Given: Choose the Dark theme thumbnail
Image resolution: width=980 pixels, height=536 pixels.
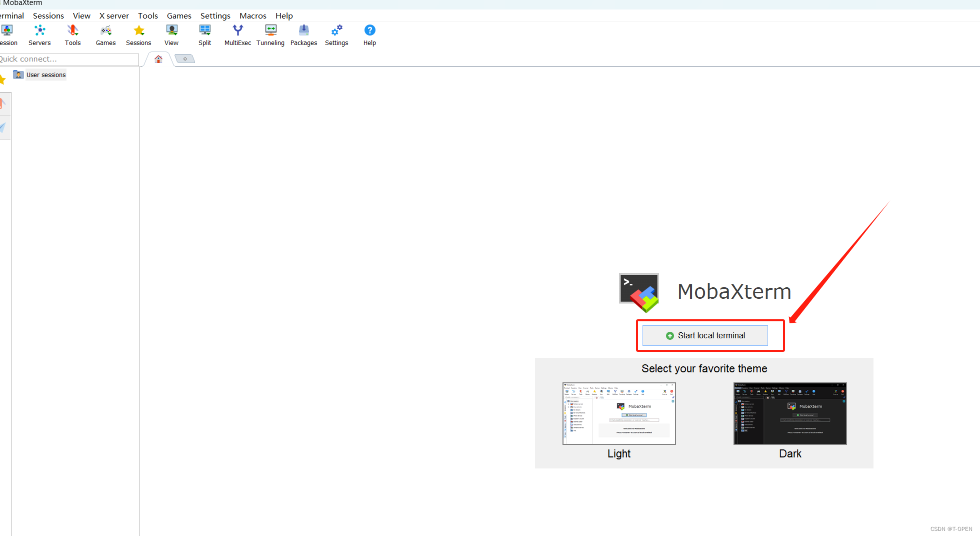Looking at the screenshot, I should pyautogui.click(x=790, y=413).
